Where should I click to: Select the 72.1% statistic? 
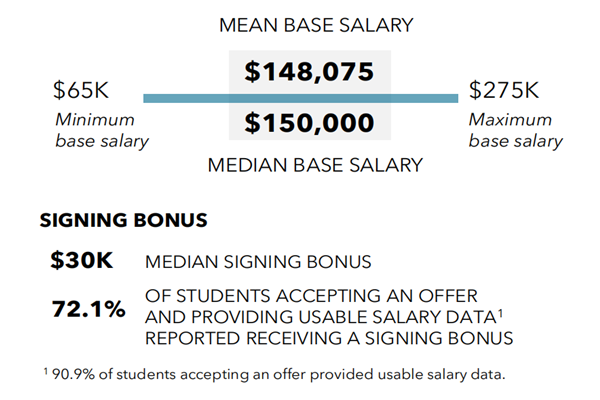coord(88,310)
